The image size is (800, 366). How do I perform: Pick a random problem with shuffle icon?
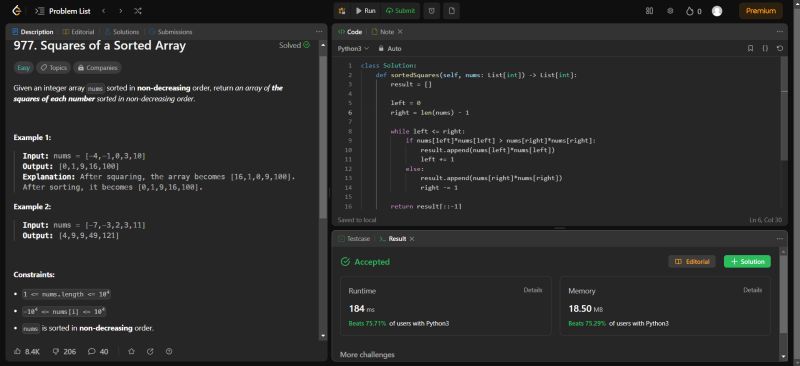tap(137, 11)
